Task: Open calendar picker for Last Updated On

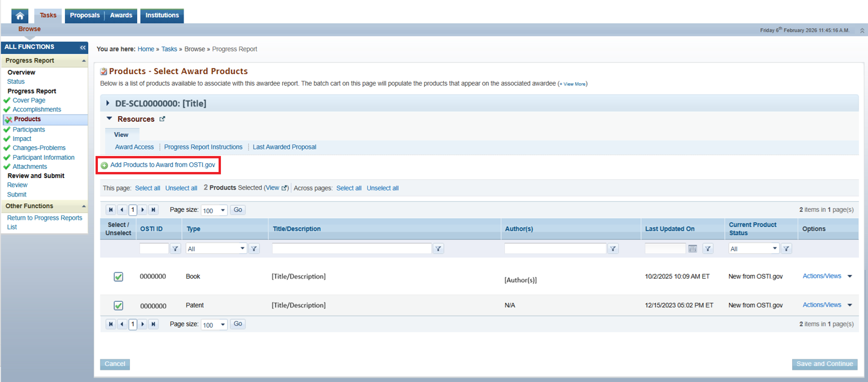Action: (692, 249)
